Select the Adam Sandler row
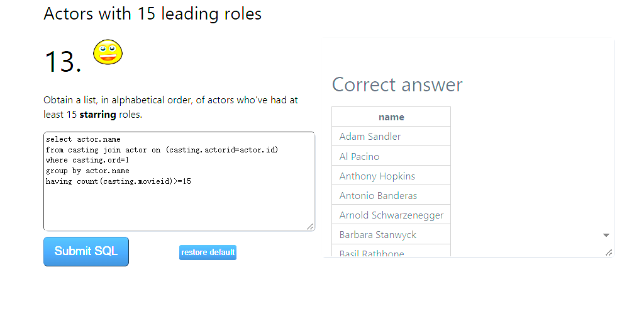Screen dimensions: 644x313 (x=391, y=136)
